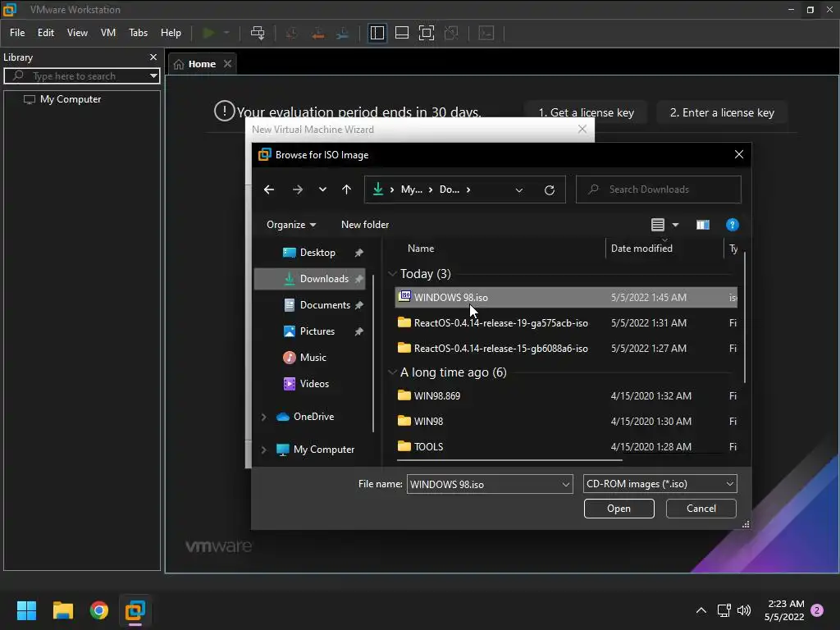Viewport: 840px width, 630px height.
Task: Click the Library search field
Action: pyautogui.click(x=81, y=76)
